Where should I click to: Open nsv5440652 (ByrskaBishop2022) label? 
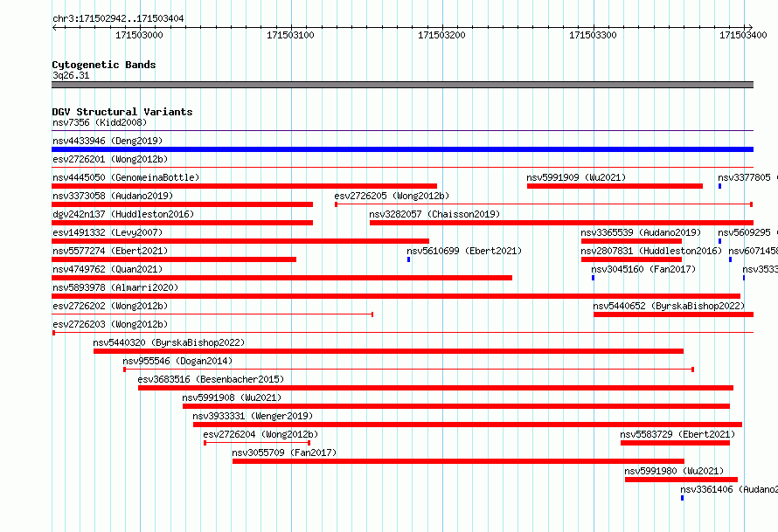[669, 306]
